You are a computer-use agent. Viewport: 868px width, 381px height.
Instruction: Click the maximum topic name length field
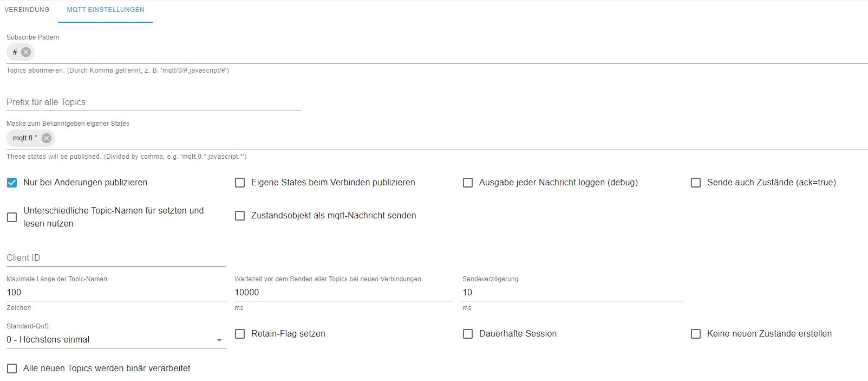coord(115,293)
